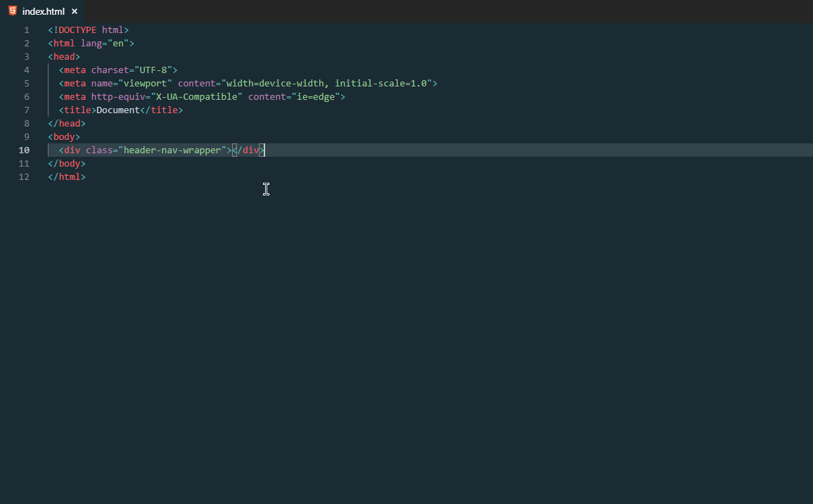The width and height of the screenshot is (813, 504).
Task: Close the index.html tab
Action: click(75, 11)
